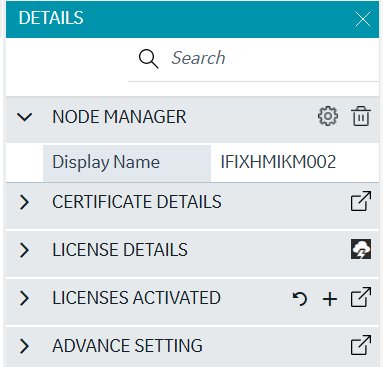The width and height of the screenshot is (383, 367).
Task: Refresh the Licenses Activated list
Action: pyautogui.click(x=300, y=298)
